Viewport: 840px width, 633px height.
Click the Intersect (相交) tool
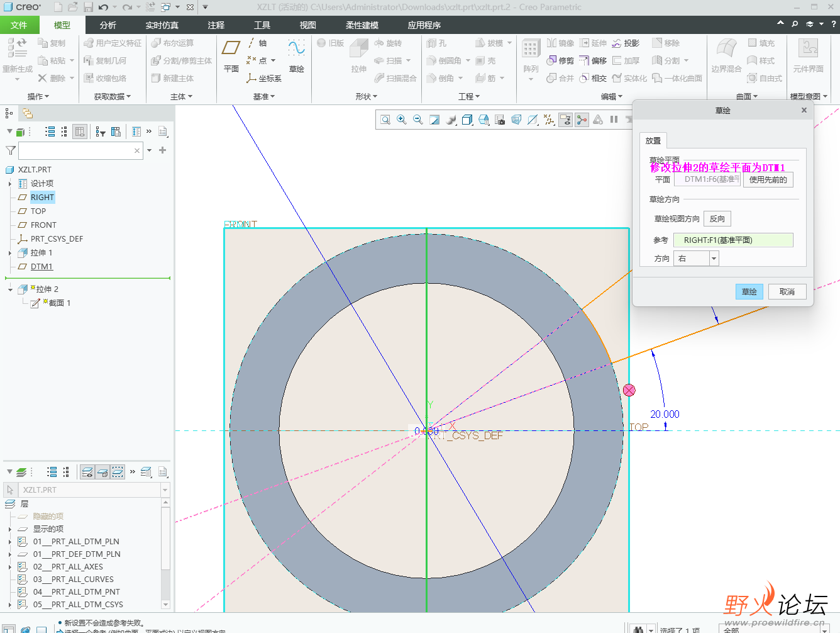pos(592,78)
